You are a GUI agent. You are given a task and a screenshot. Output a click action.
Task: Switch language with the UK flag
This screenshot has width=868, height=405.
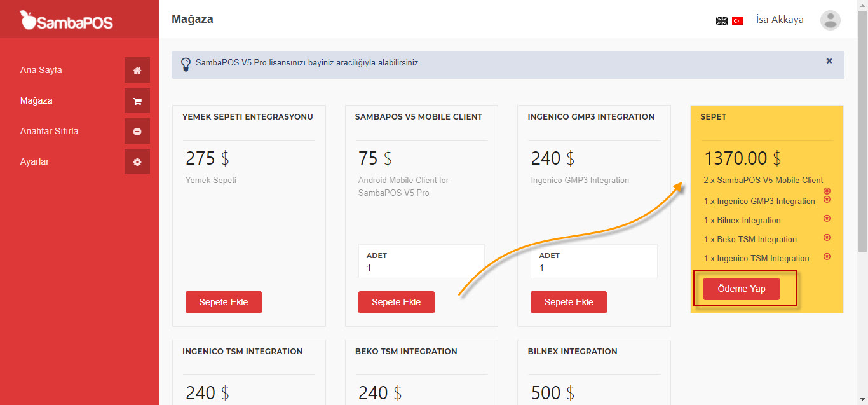(x=722, y=20)
